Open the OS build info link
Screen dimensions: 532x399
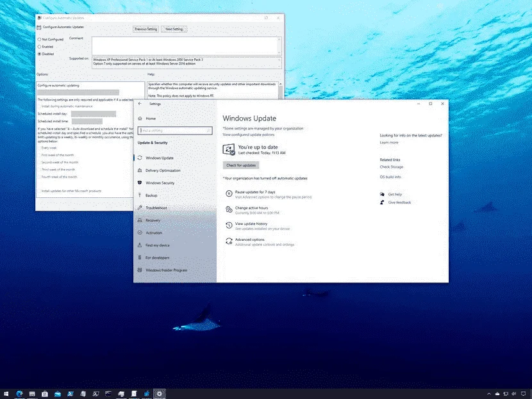[x=390, y=177]
